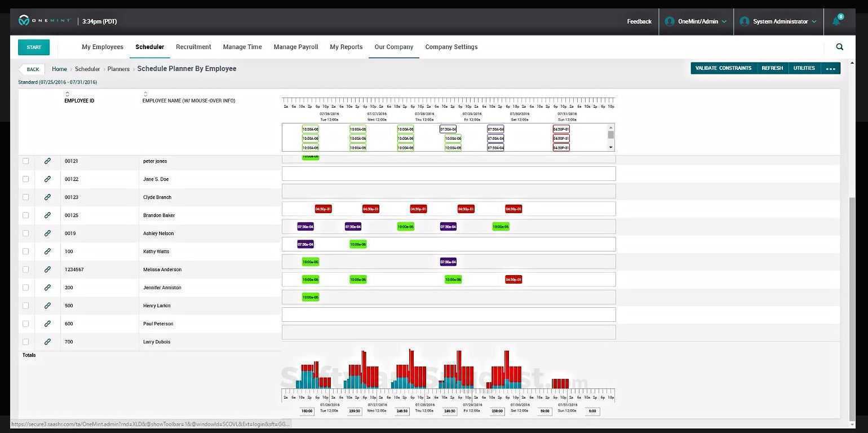The height and width of the screenshot is (433, 868).
Task: Open the Recruitment menu
Action: coord(193,47)
